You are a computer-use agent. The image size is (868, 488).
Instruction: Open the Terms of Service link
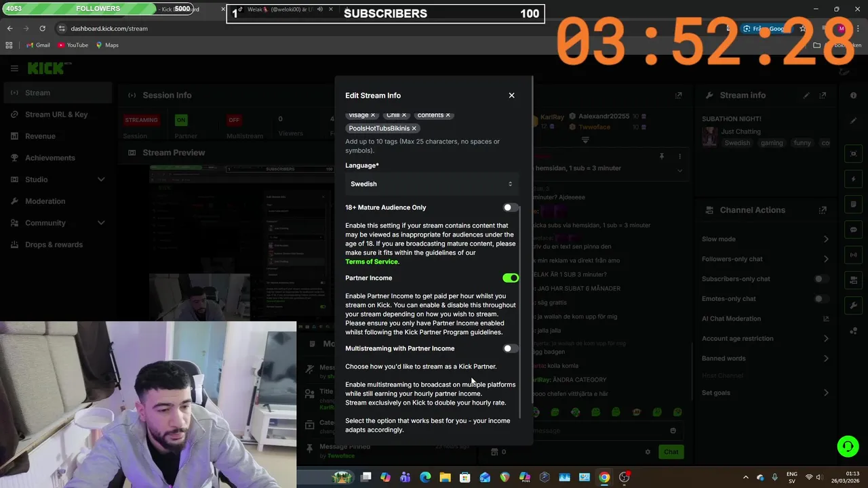coord(372,262)
